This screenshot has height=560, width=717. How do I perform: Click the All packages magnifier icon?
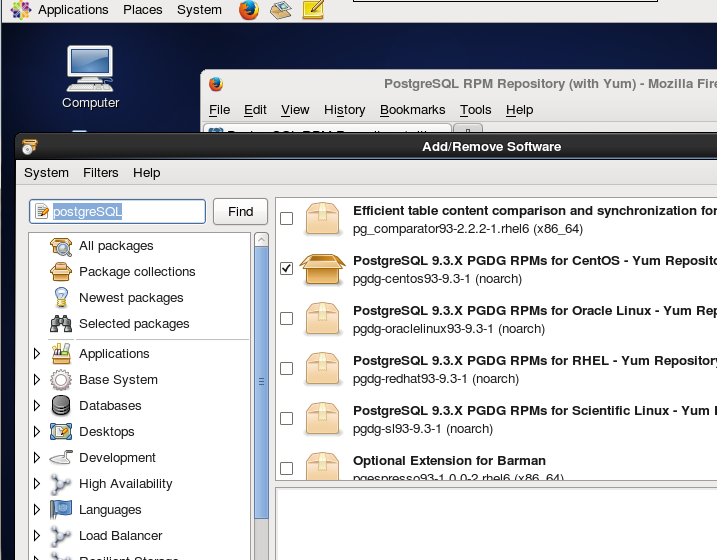pos(61,246)
